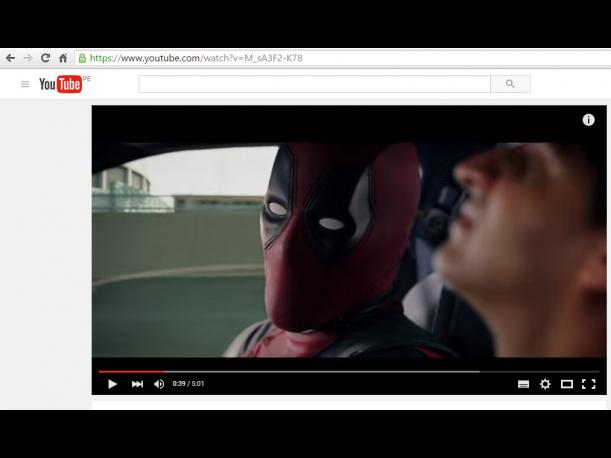Toggle subtitles captions button
611x458 pixels.
pos(523,384)
